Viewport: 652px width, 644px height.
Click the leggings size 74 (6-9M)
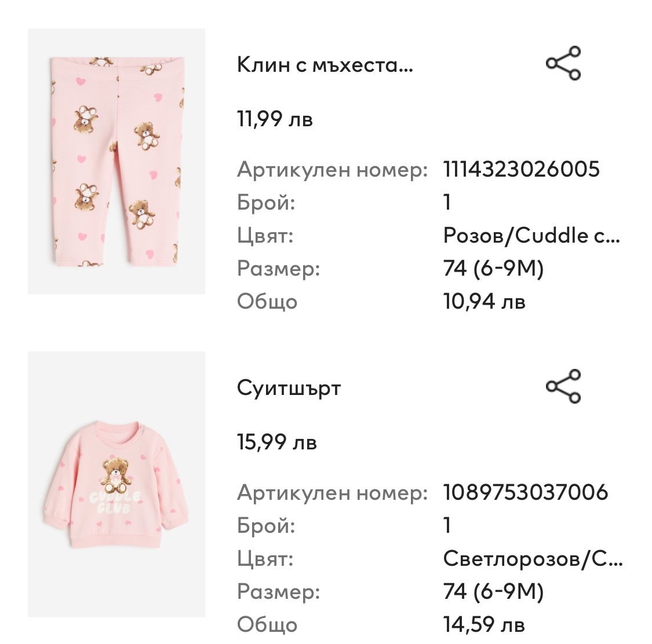[x=493, y=269]
